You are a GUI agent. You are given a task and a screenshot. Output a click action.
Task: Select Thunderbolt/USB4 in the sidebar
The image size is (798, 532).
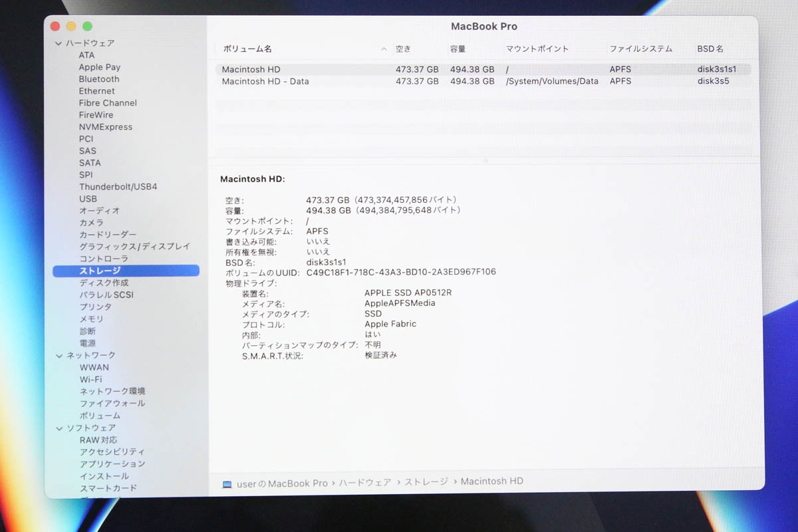pyautogui.click(x=118, y=187)
